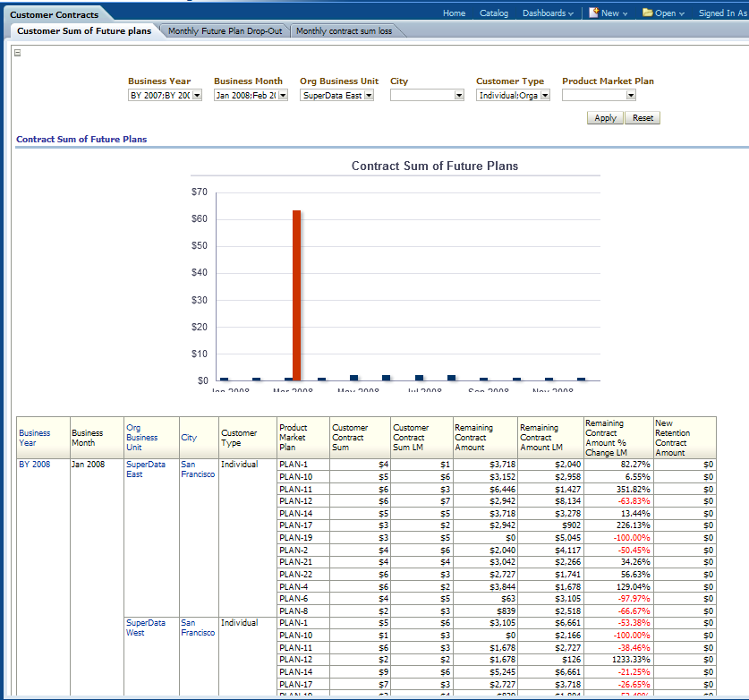Open the Product Market Plan dropdown
The image size is (749, 700).
[x=631, y=96]
